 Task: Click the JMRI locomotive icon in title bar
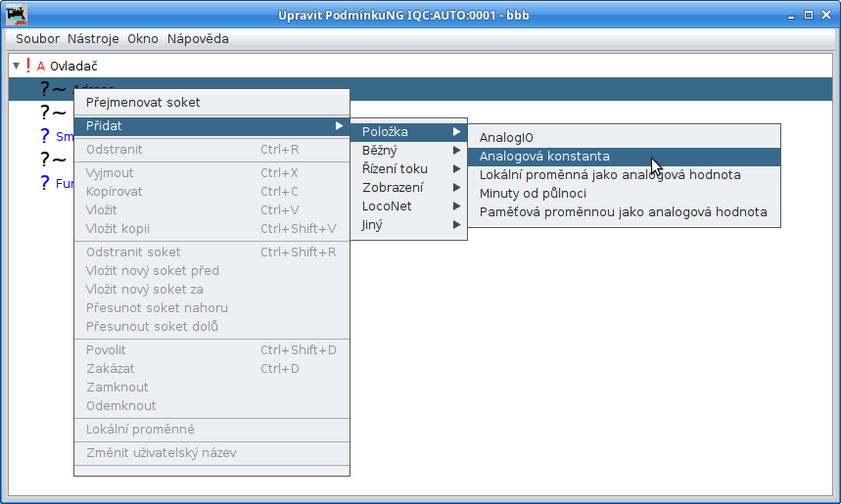(x=17, y=15)
